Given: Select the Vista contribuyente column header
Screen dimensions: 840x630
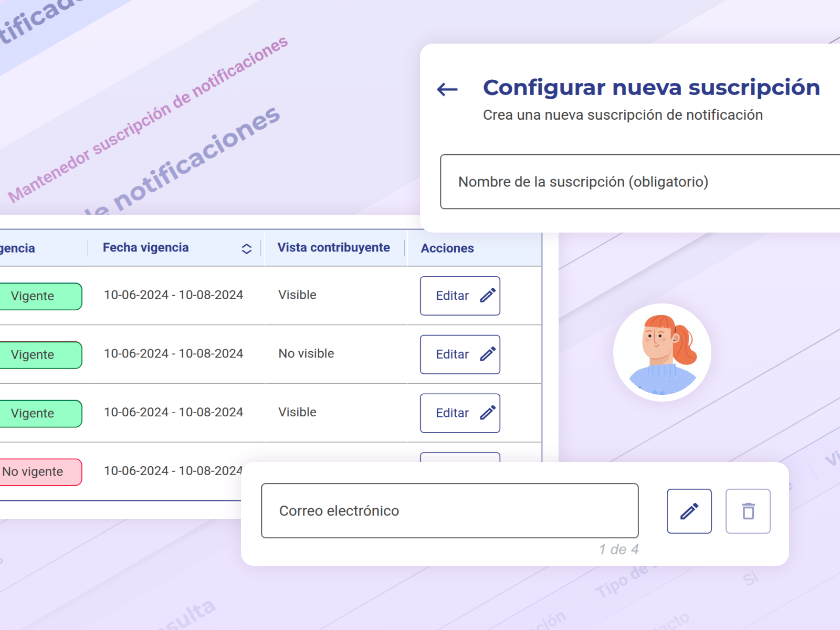Looking at the screenshot, I should [x=333, y=248].
